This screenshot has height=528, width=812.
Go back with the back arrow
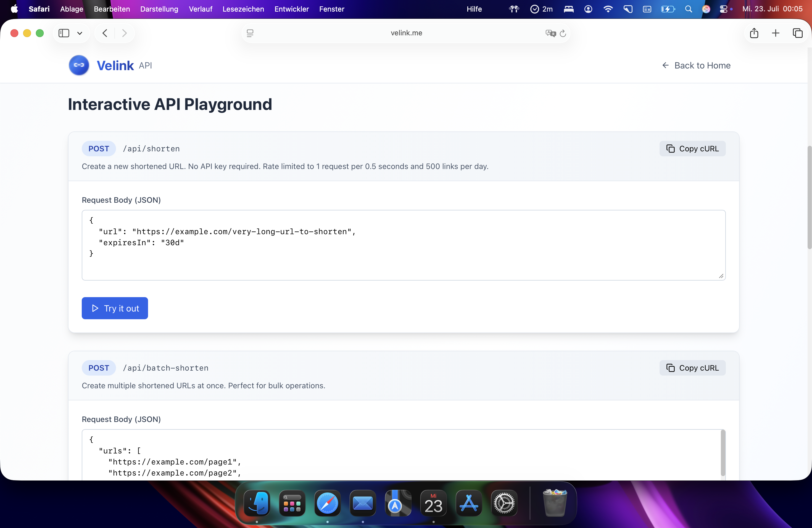coord(105,33)
